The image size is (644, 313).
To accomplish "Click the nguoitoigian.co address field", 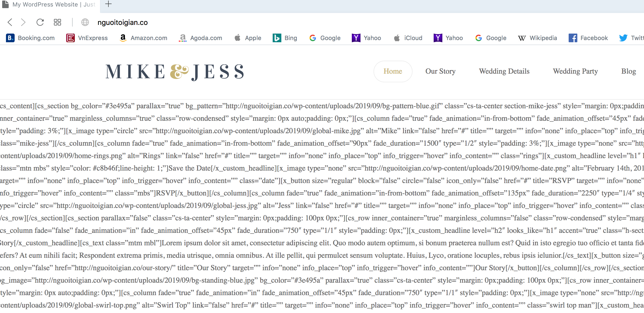I will pos(123,22).
